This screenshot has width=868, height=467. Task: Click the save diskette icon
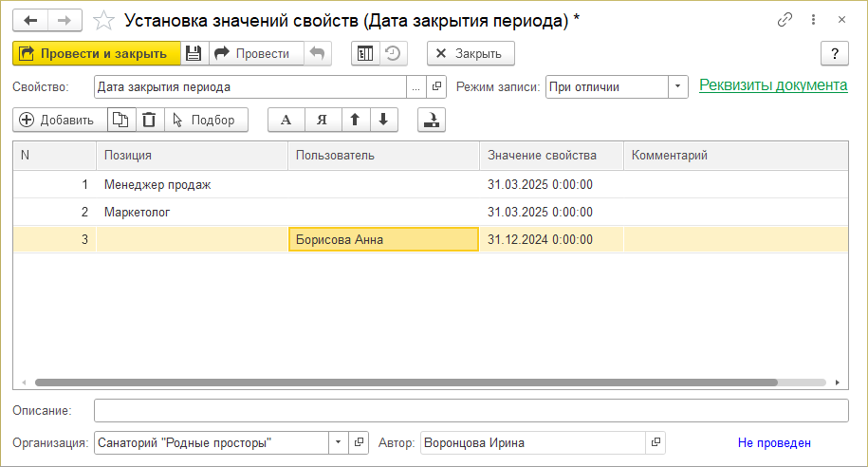click(x=194, y=54)
